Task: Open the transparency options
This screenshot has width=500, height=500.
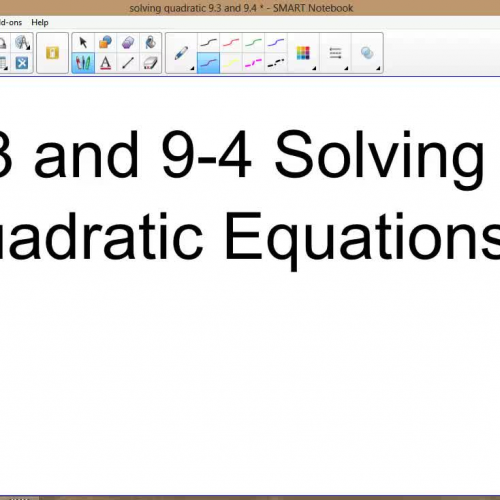Action: [367, 53]
